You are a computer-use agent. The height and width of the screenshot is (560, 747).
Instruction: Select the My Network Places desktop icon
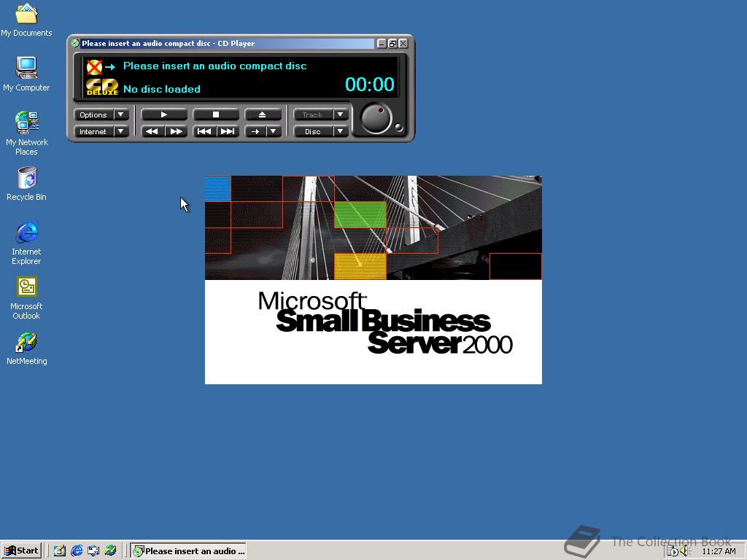(26, 133)
